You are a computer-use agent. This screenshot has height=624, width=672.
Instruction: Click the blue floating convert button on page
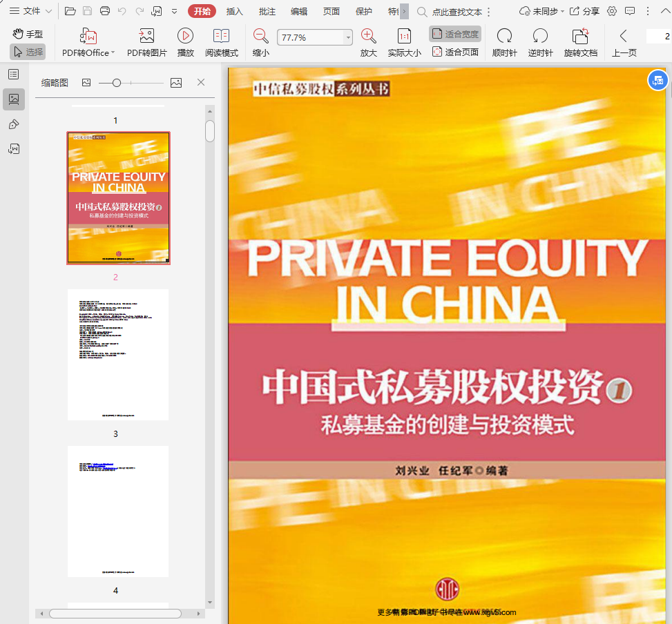point(658,80)
